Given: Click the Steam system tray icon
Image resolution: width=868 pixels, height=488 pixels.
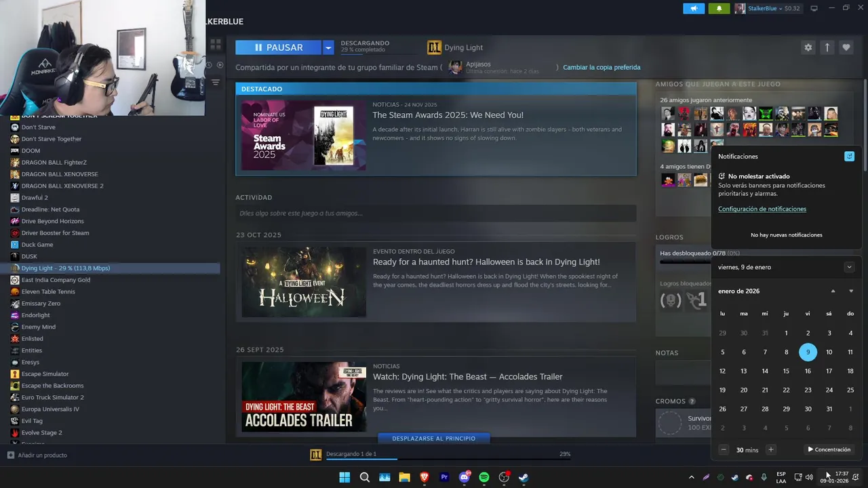Looking at the screenshot, I should click(734, 477).
